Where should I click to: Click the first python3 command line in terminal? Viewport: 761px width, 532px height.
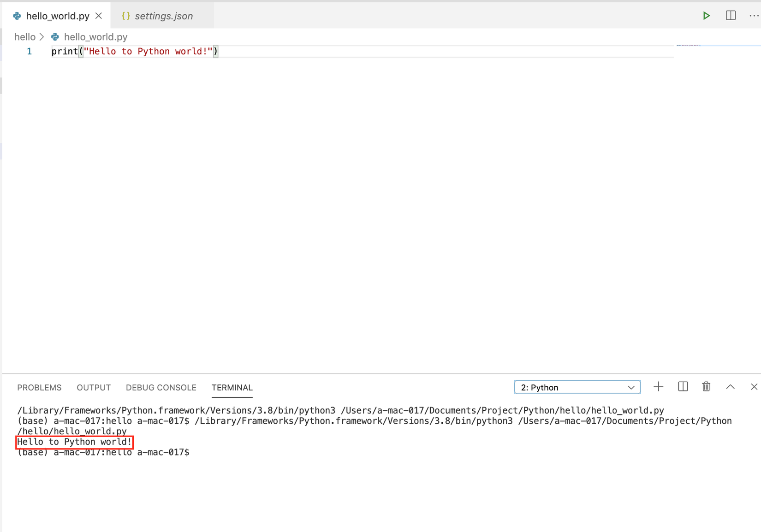coord(340,410)
